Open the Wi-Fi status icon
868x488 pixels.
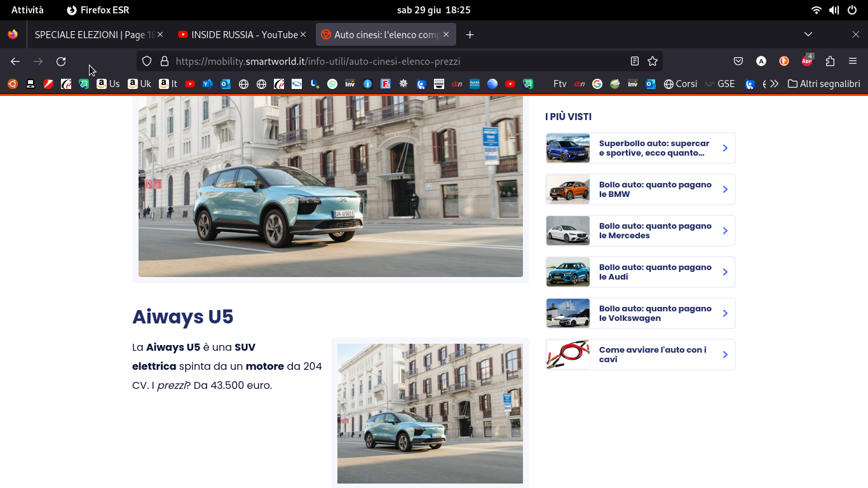[817, 10]
